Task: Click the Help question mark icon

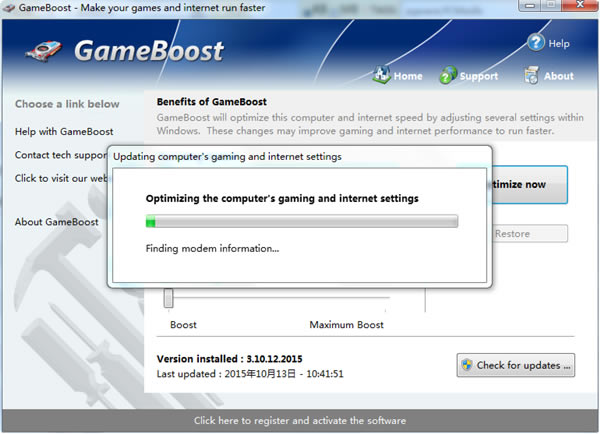Action: click(536, 42)
